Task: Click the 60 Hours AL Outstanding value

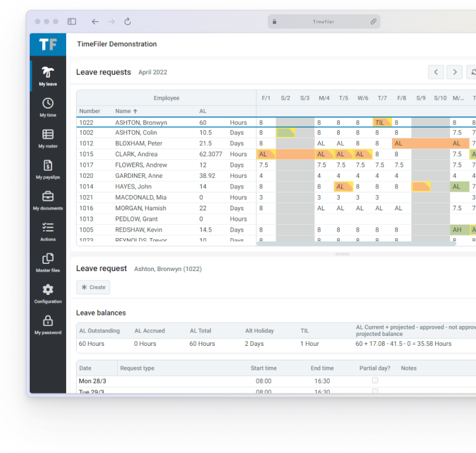Action: coord(91,344)
